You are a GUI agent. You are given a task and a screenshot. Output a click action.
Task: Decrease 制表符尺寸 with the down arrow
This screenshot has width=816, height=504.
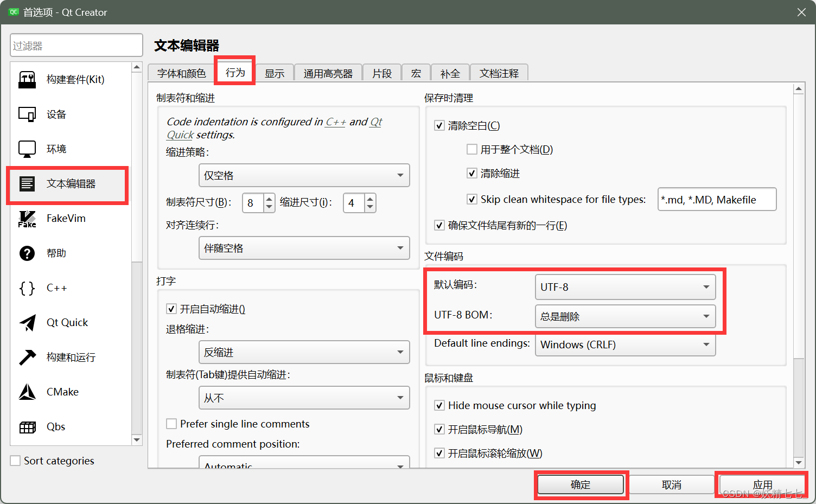(269, 207)
